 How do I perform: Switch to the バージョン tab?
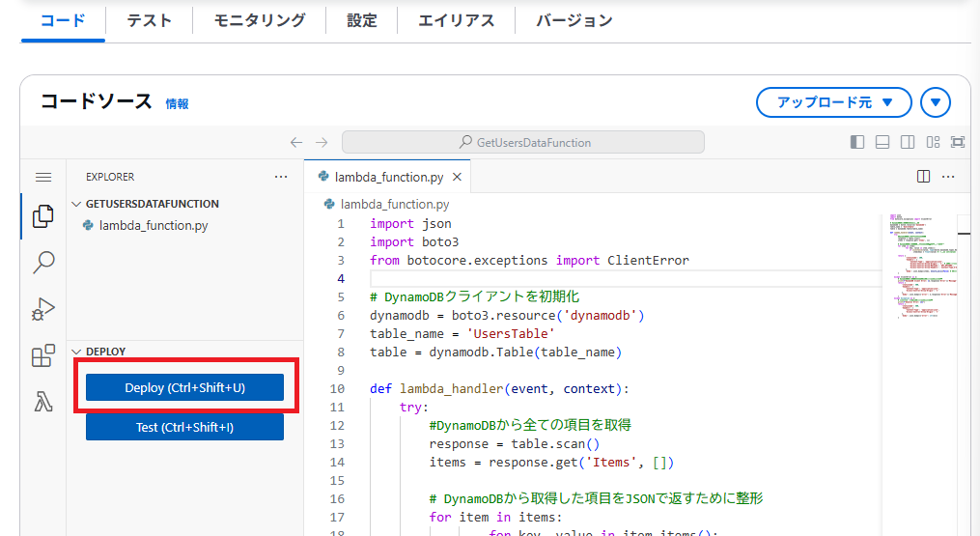tap(574, 20)
